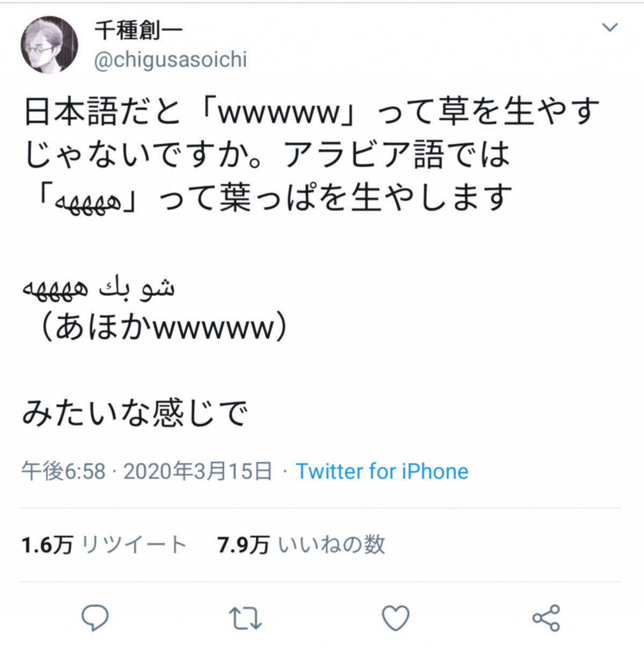The width and height of the screenshot is (644, 648).
Task: Open the @chigusasoichi handle link
Action: (171, 60)
